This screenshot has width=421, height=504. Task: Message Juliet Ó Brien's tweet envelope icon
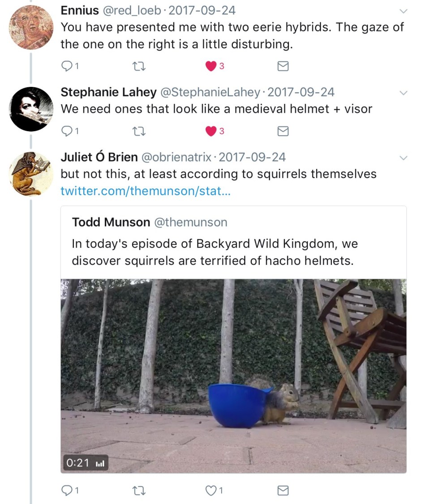pyautogui.click(x=283, y=491)
